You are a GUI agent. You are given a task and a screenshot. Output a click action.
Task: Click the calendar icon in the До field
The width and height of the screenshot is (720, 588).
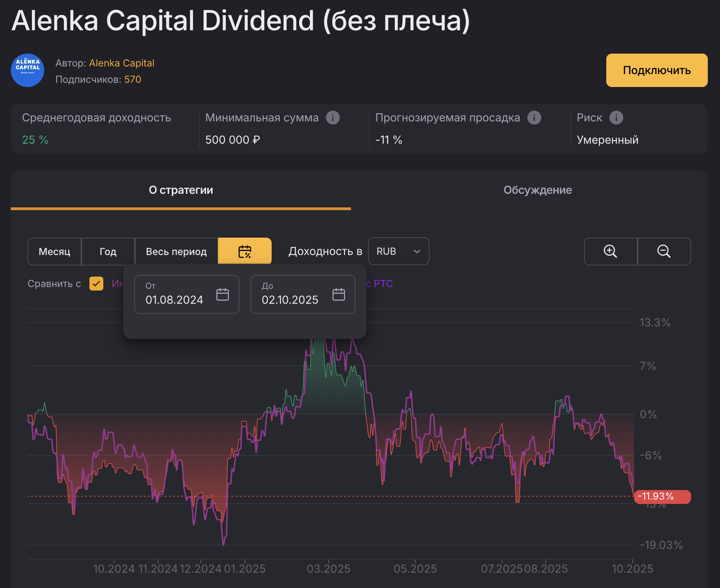pyautogui.click(x=338, y=294)
